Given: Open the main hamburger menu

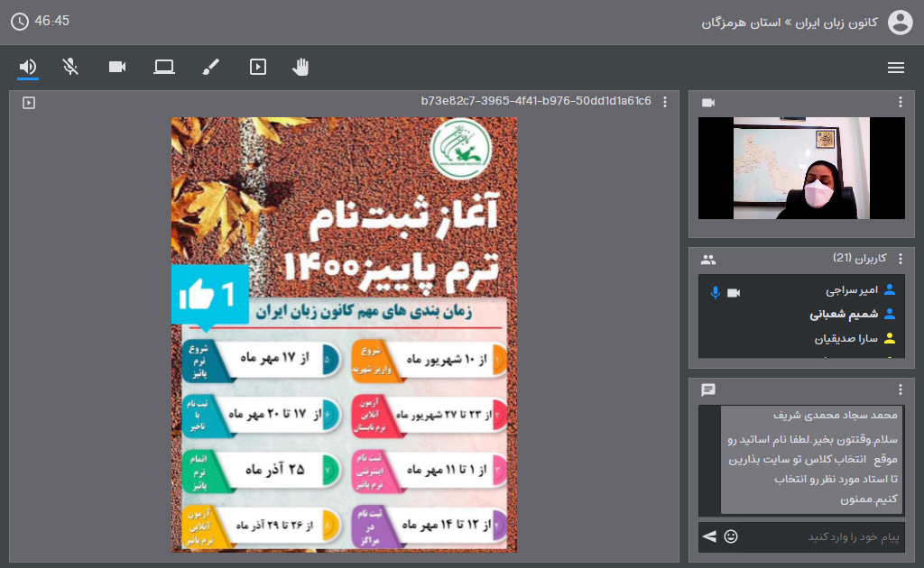Looking at the screenshot, I should tap(895, 66).
